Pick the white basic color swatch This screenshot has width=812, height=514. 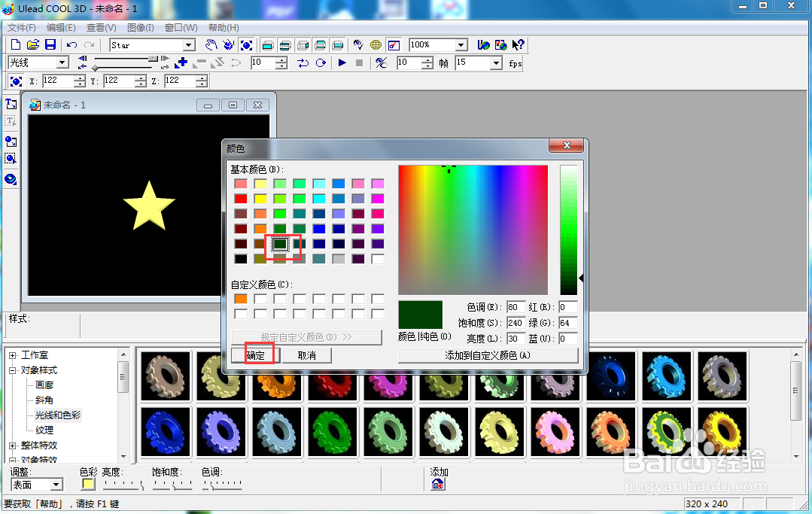tap(378, 259)
